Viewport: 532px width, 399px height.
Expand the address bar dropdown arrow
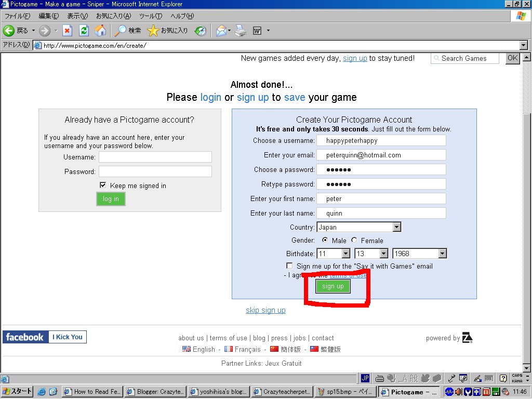[x=524, y=45]
